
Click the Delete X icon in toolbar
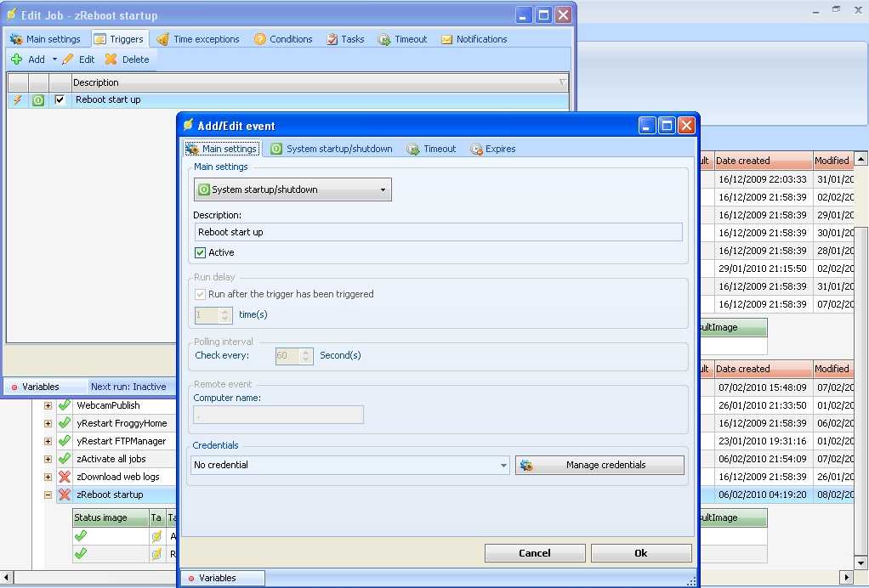click(111, 59)
